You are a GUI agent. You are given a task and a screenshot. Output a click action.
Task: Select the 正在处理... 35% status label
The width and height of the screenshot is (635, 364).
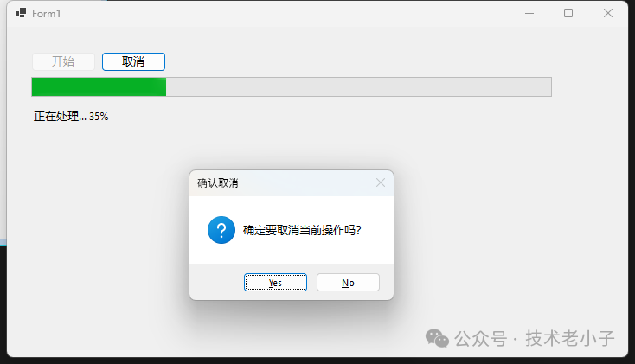[71, 117]
